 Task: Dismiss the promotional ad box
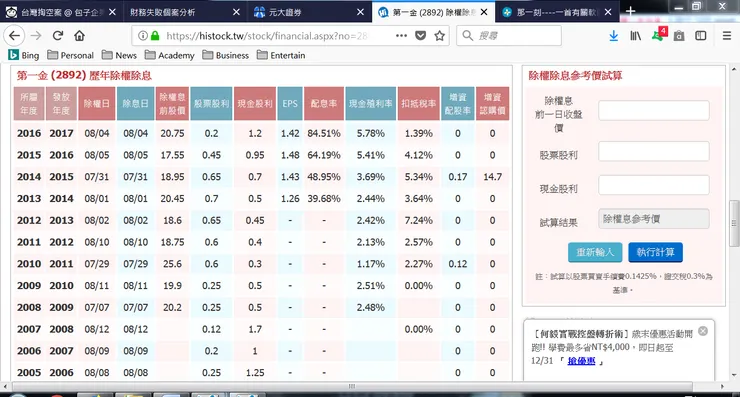click(703, 331)
